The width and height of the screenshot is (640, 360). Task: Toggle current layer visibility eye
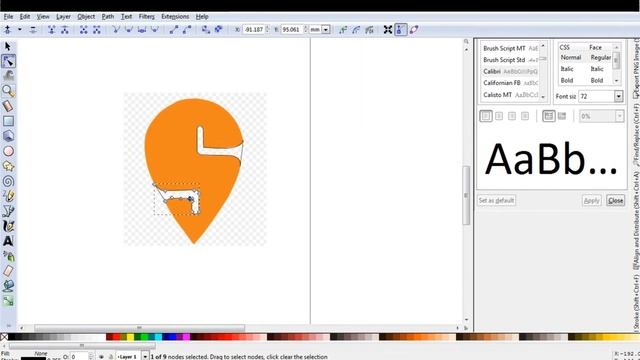coord(101,357)
